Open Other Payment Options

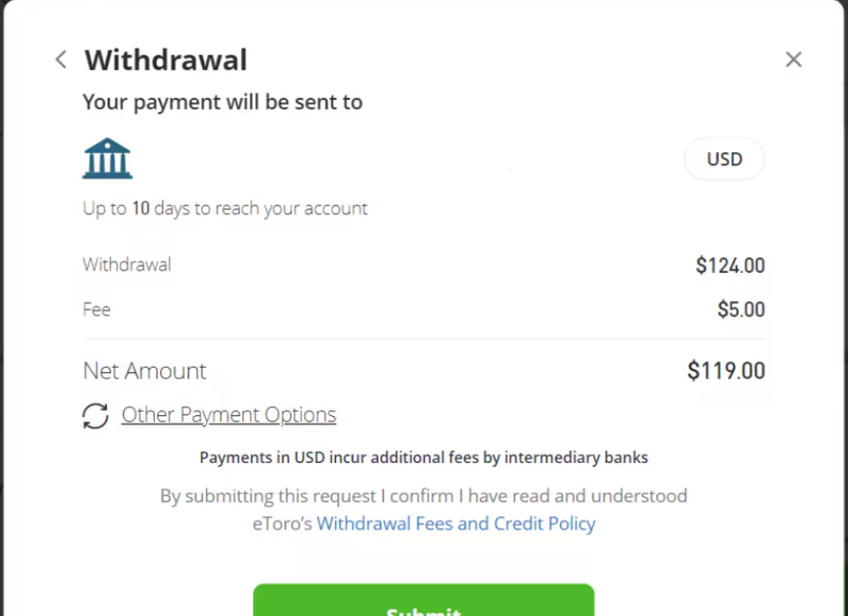[228, 414]
